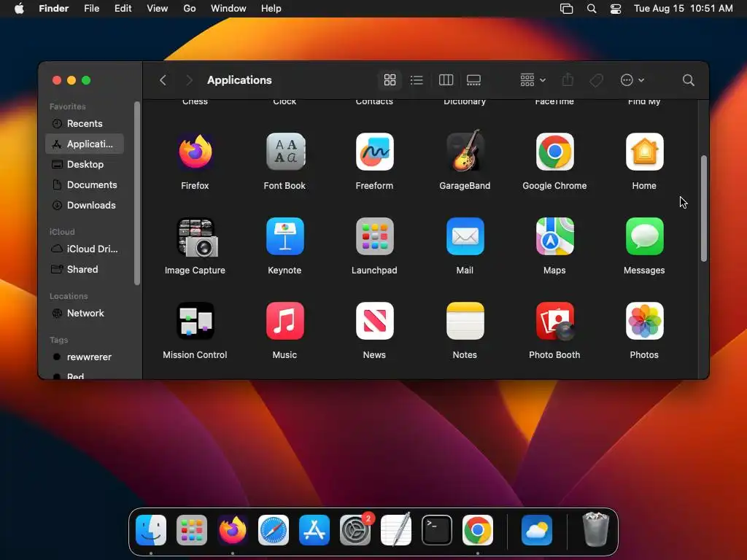Go forward using the forward chevron
The height and width of the screenshot is (560, 747).
(x=189, y=80)
